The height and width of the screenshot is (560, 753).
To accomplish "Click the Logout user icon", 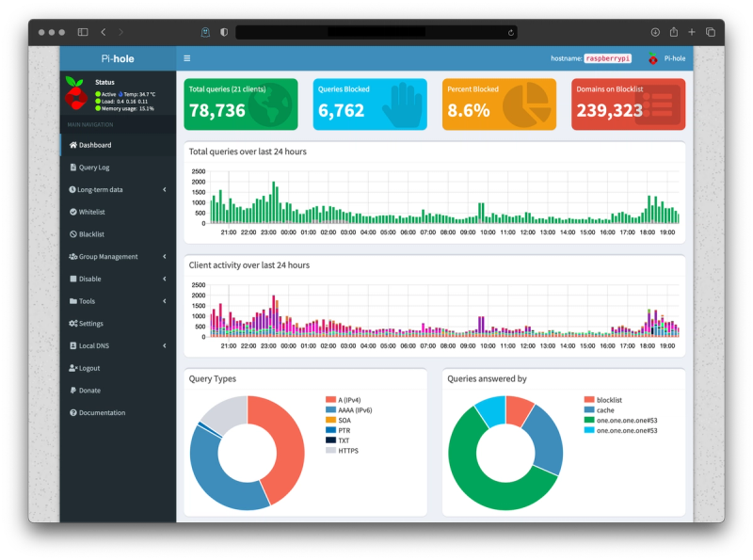I will [73, 368].
